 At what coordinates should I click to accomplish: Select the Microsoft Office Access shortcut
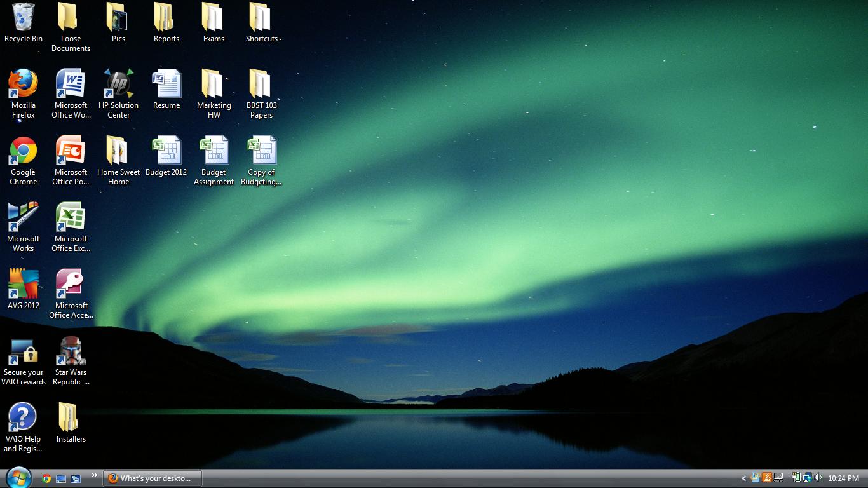point(71,294)
